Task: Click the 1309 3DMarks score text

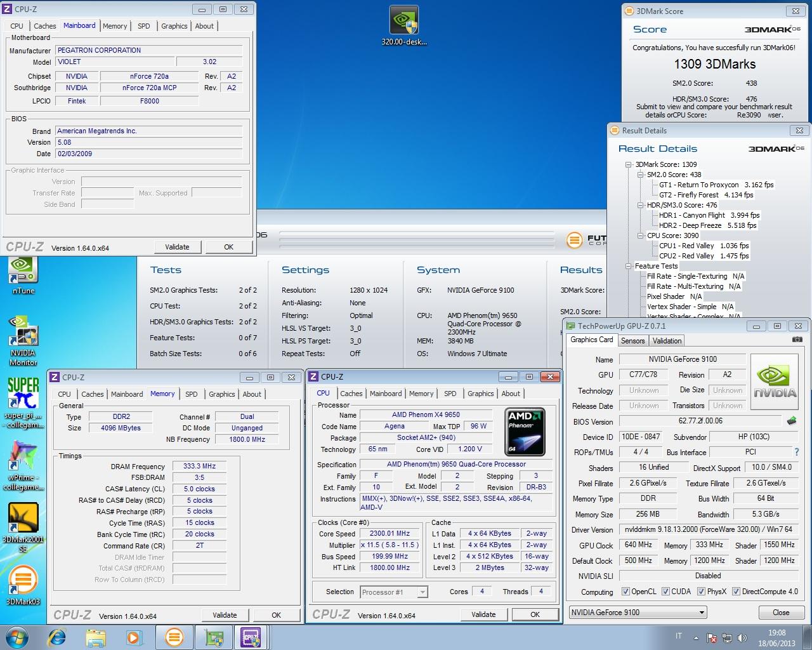Action: (715, 64)
